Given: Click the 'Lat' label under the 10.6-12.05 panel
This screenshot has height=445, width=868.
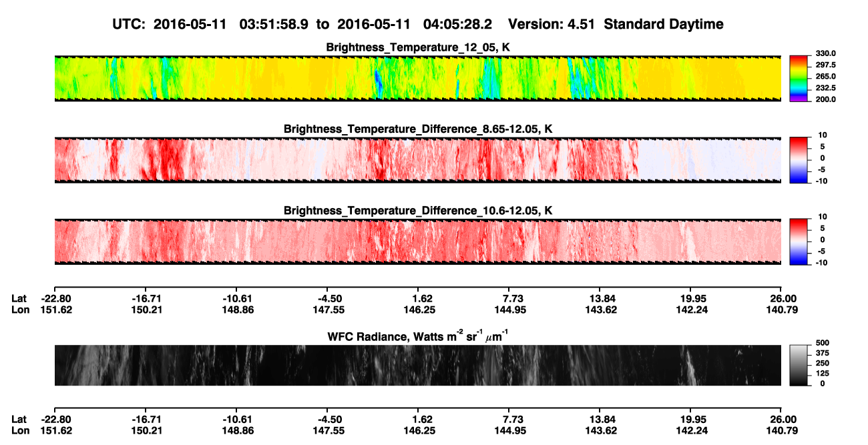Looking at the screenshot, I should pos(19,298).
